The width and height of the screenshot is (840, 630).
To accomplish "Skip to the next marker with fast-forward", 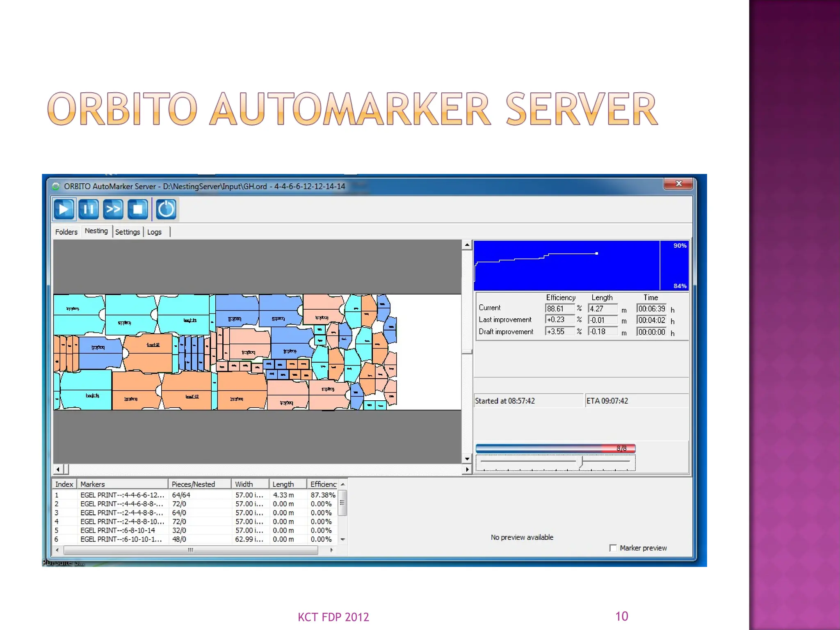I will pos(113,209).
